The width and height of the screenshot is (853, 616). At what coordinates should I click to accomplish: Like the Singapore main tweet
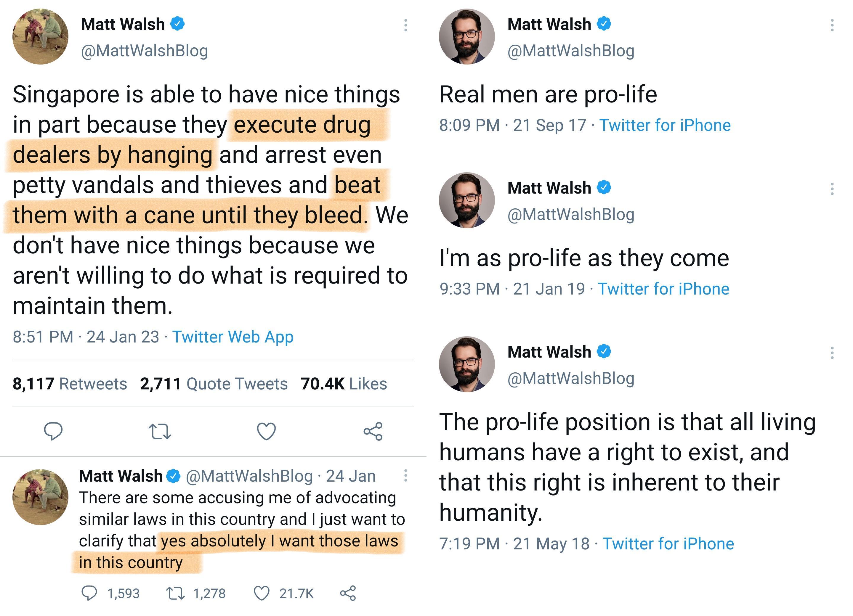pyautogui.click(x=266, y=431)
